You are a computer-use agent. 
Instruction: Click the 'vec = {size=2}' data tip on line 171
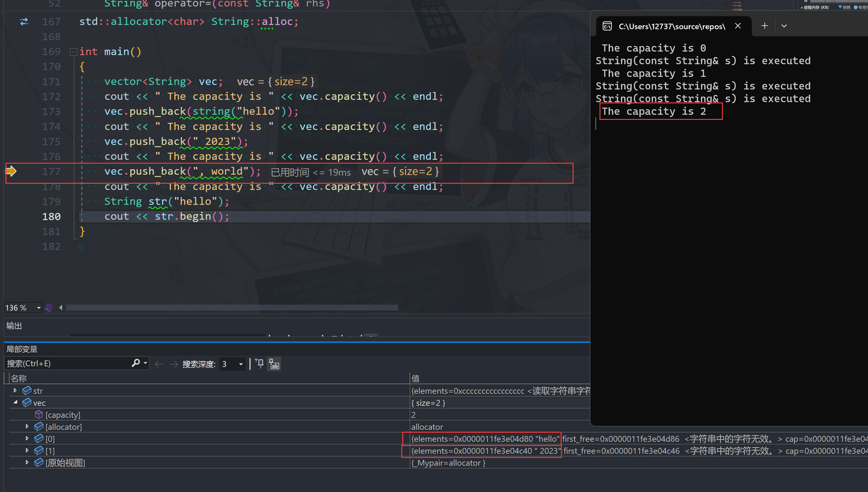[x=275, y=81]
